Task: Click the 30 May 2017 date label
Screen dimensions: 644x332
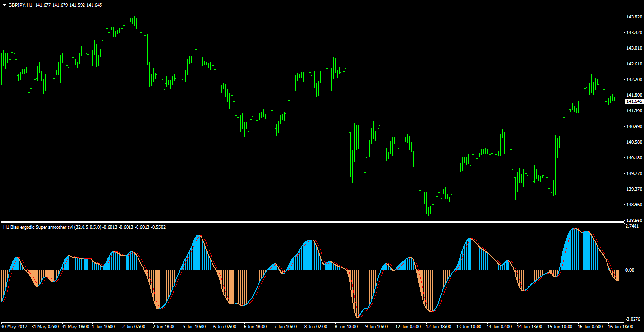Action: pos(15,327)
